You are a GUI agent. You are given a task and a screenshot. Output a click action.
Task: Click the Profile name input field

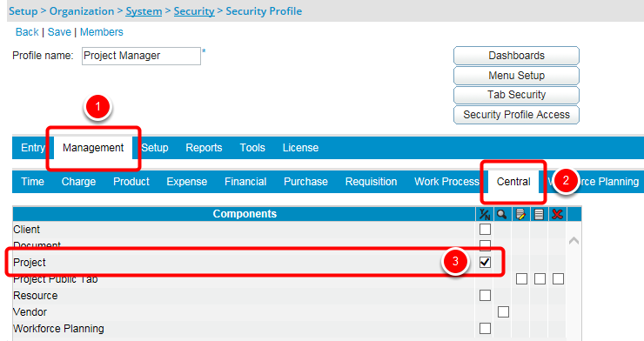pyautogui.click(x=141, y=56)
